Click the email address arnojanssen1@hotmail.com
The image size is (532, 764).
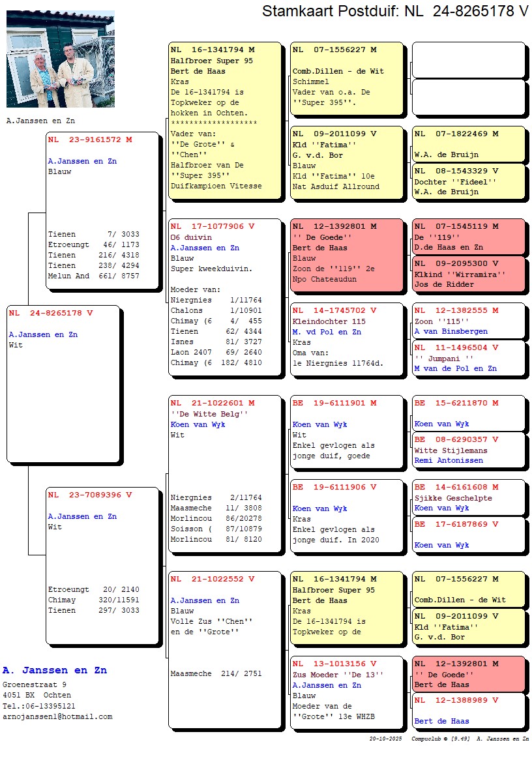click(57, 716)
